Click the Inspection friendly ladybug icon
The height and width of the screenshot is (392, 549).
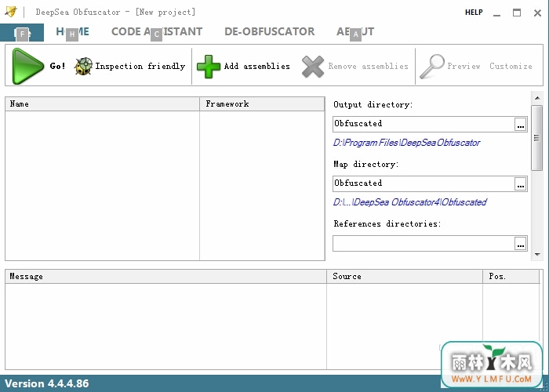click(x=83, y=66)
